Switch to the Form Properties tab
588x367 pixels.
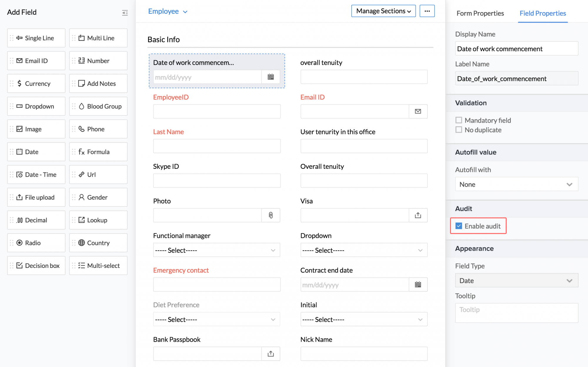480,13
